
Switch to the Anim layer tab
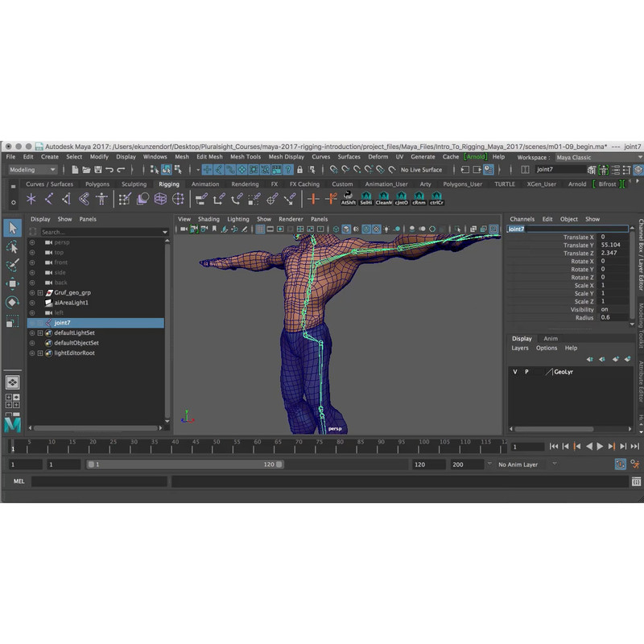tap(550, 338)
